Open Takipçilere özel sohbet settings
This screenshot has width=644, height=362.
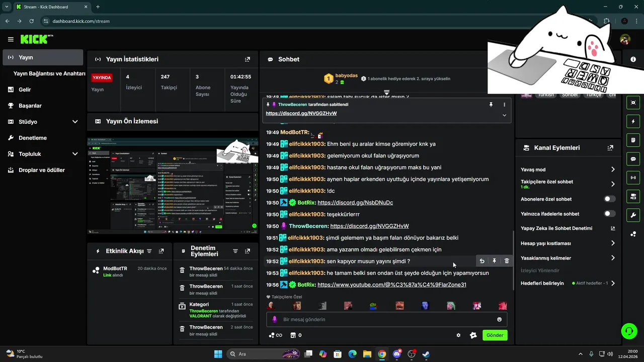pos(568,184)
